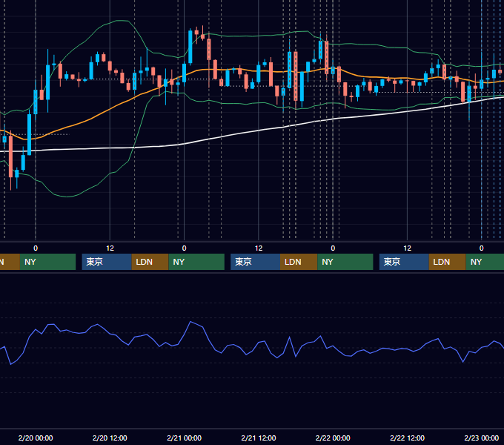Screen dimensions: 504x445
Task: Select the NY session block spanning 2/21 00:00
Action: click(196, 262)
